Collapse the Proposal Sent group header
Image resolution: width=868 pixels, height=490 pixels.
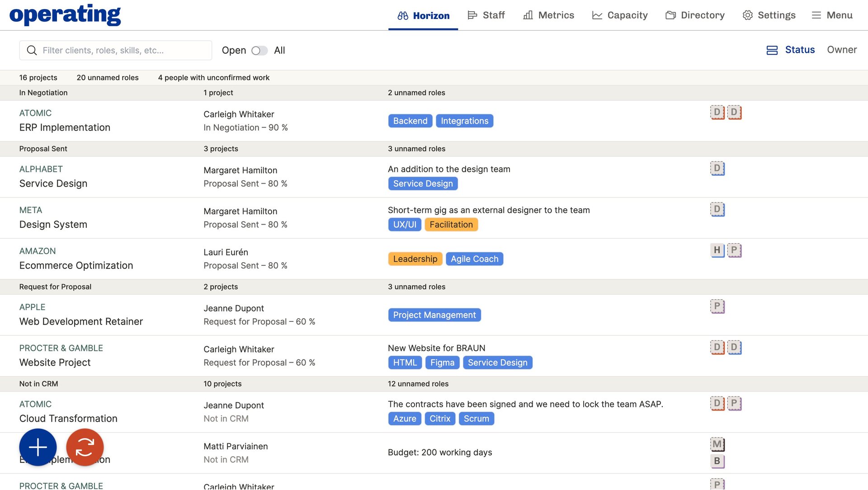(x=43, y=149)
